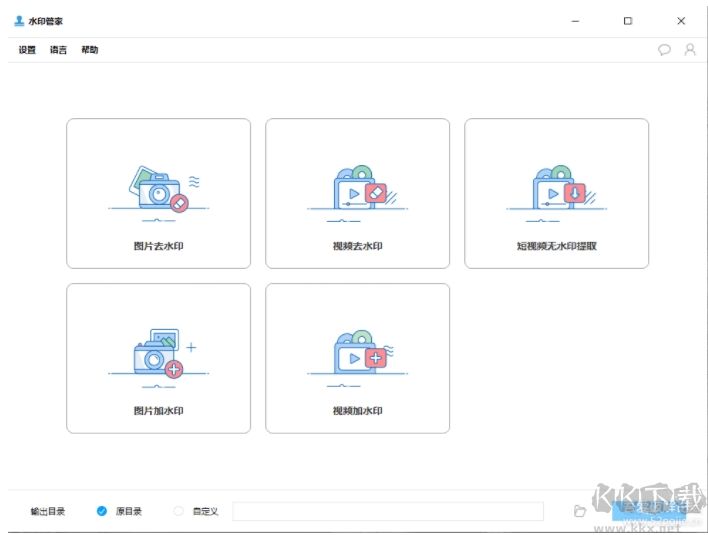Image resolution: width=708 pixels, height=535 pixels.
Task: Browse output folder with the folder icon
Action: tap(580, 511)
